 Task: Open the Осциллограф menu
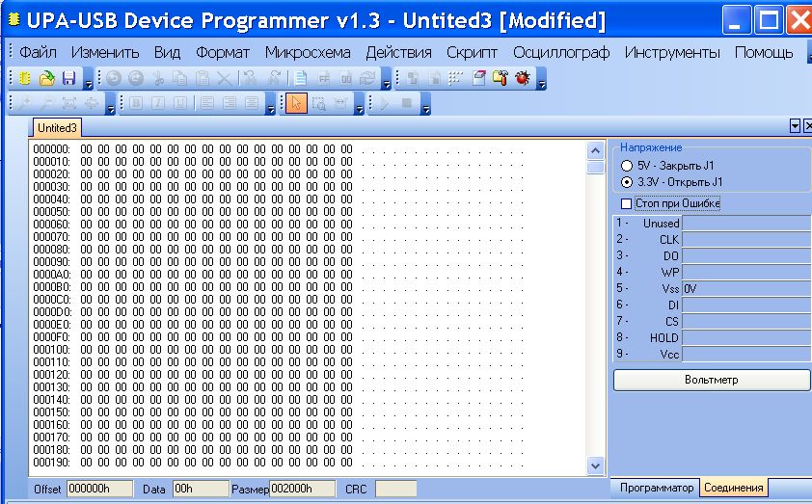(x=561, y=52)
